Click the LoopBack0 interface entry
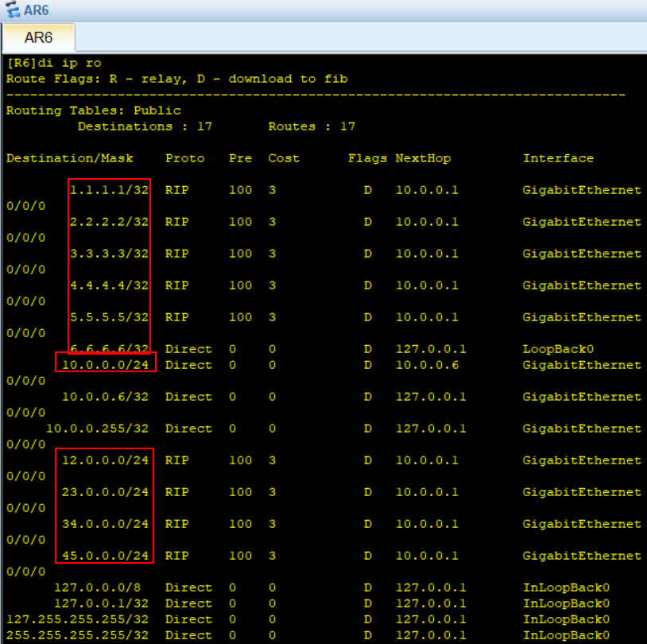Screen dimensions: 647x644 558,349
